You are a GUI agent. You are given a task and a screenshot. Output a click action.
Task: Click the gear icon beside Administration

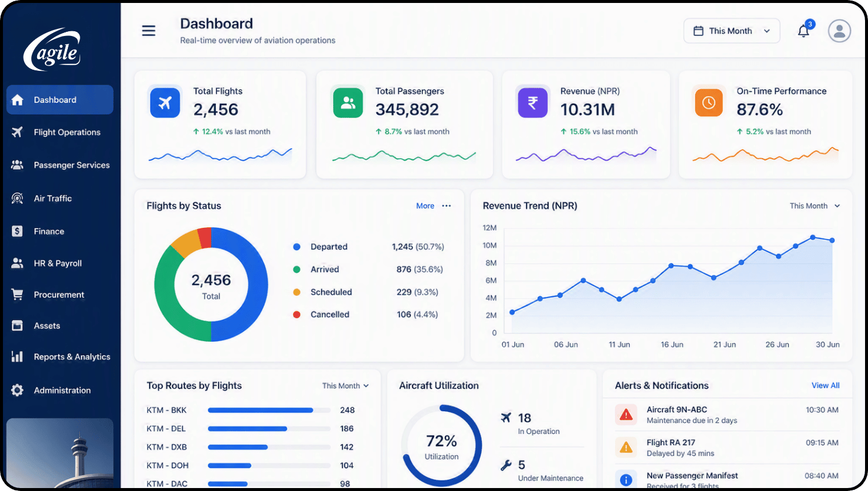18,390
